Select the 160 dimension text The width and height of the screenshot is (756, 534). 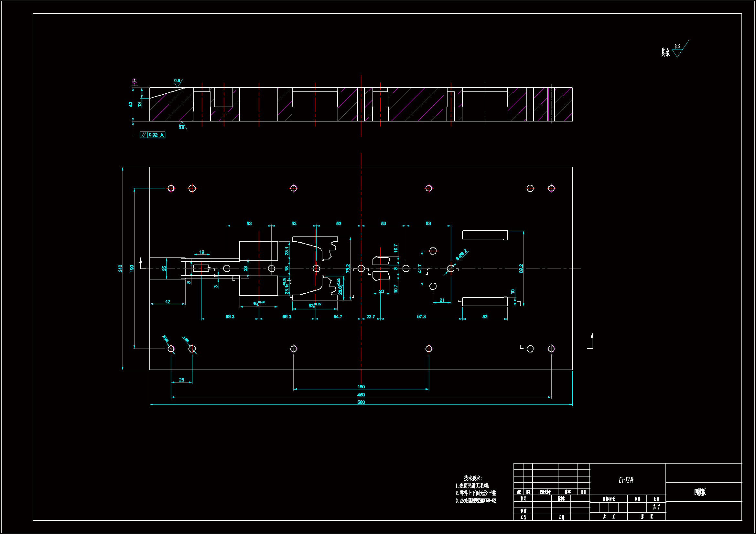click(361, 387)
